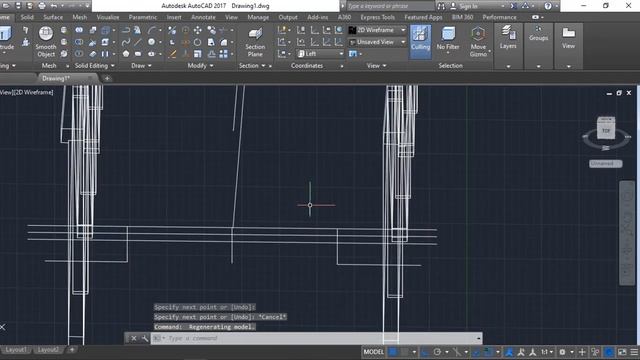Open the No Filter selection tool
The width and height of the screenshot is (640, 360).
448,39
